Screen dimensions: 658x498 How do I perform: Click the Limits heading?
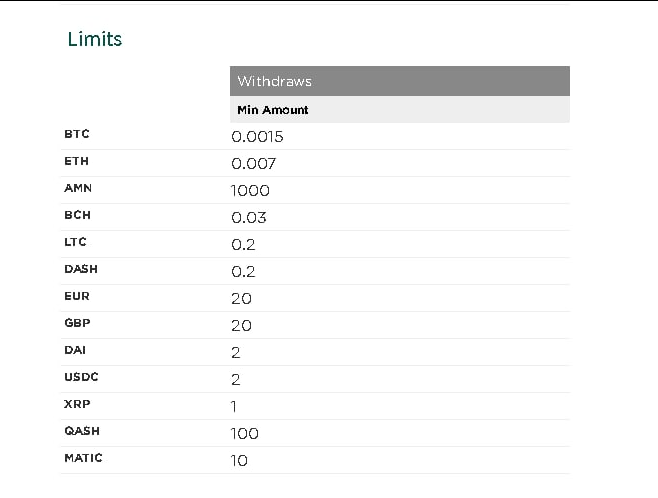tap(95, 40)
